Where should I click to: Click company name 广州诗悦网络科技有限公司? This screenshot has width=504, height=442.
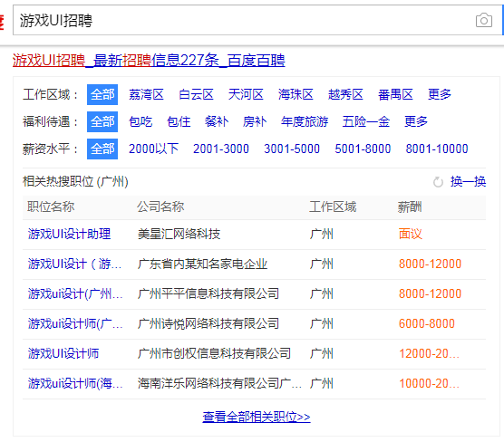click(x=208, y=323)
